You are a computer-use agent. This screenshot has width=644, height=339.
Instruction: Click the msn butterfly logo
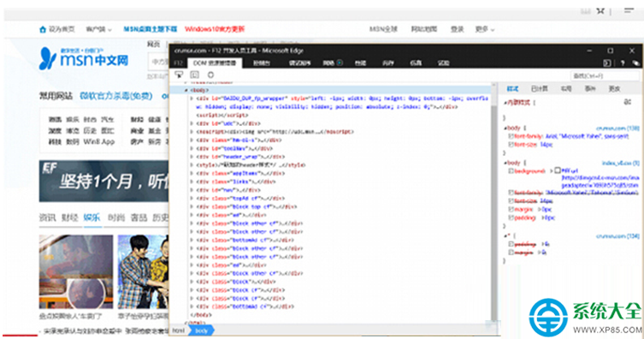click(x=47, y=59)
